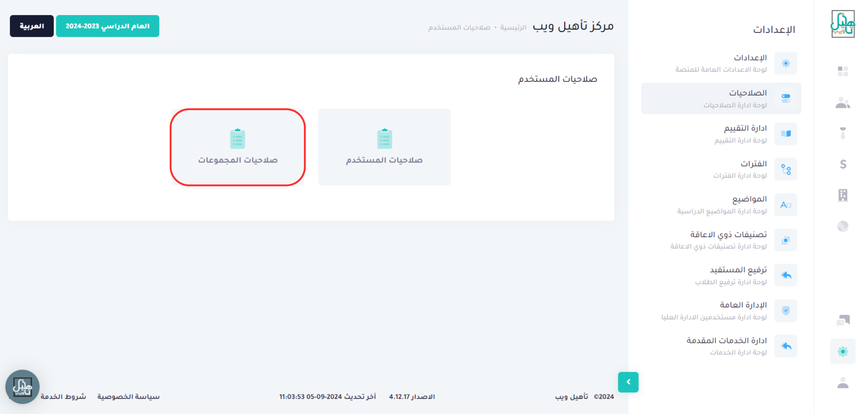Screen dimensions: 868x414
Task: Click the Taheel Web logo at the top
Action: (x=843, y=24)
